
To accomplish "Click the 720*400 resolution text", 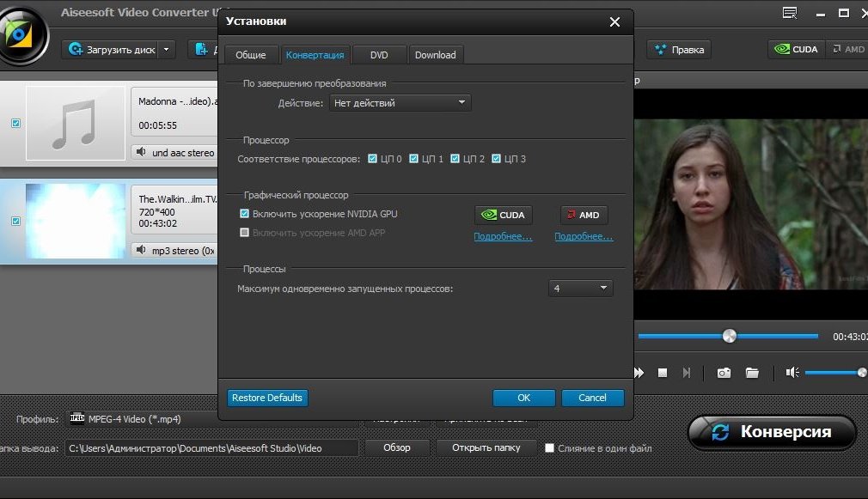I will click(156, 212).
